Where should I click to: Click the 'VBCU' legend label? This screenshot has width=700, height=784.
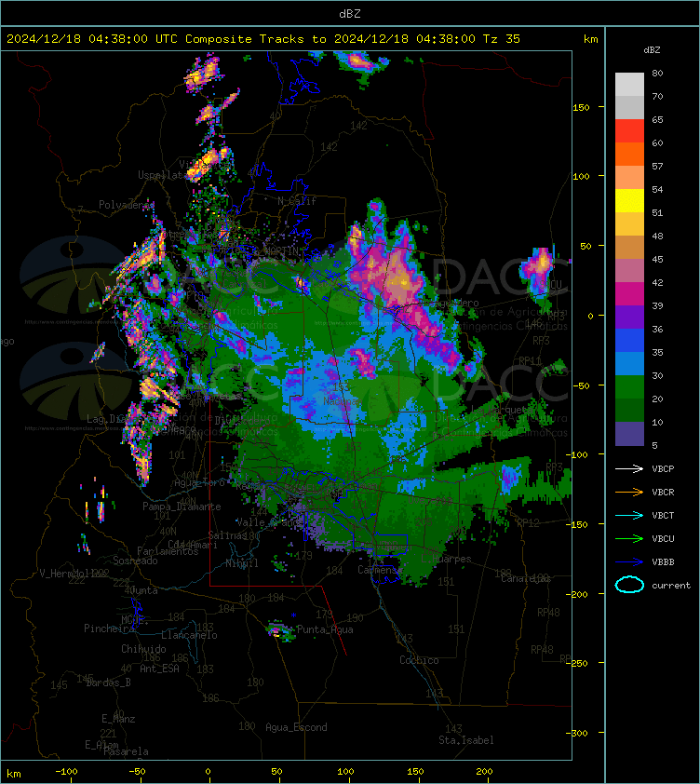(663, 538)
